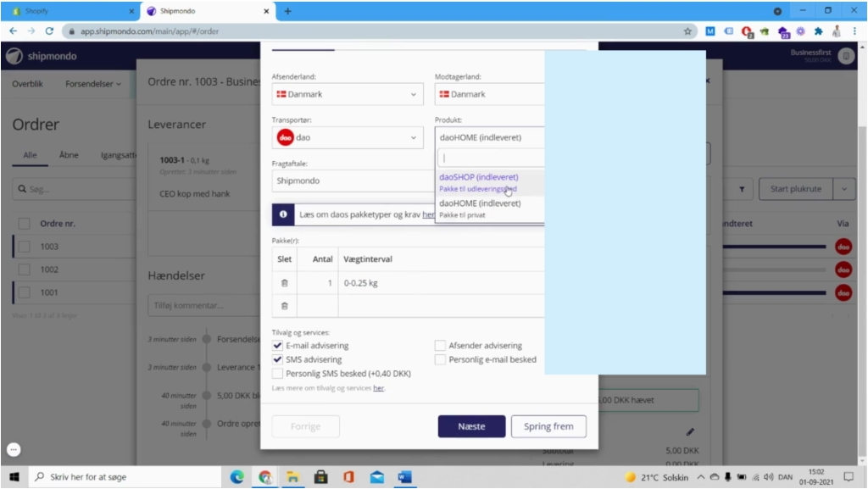868x489 pixels.
Task: Bookmark page with the star icon
Action: [687, 31]
